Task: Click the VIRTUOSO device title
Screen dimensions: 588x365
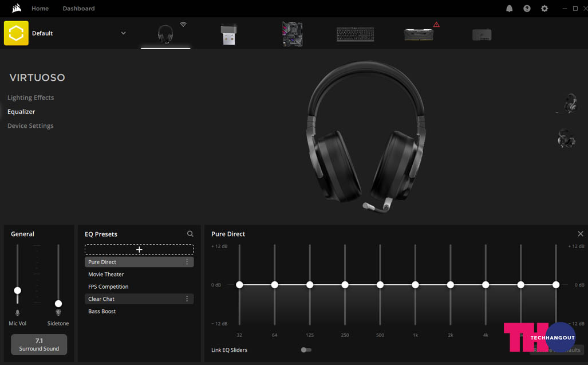Action: 37,78
